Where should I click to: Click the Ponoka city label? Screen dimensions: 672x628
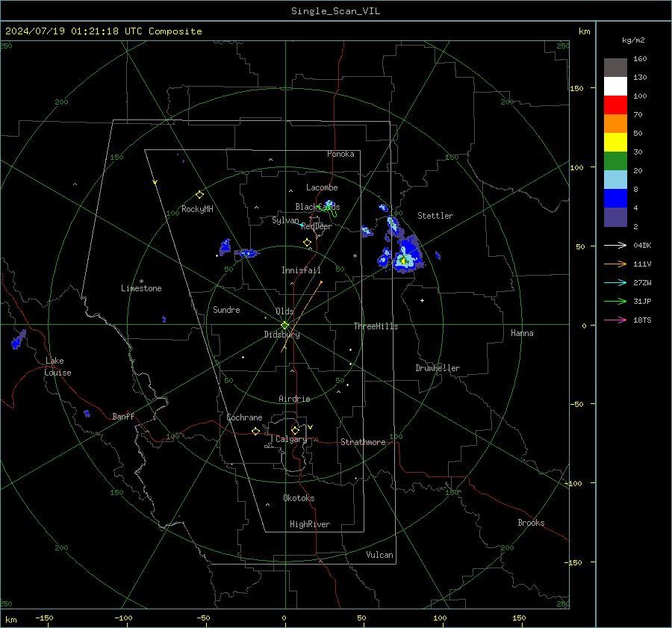point(340,154)
